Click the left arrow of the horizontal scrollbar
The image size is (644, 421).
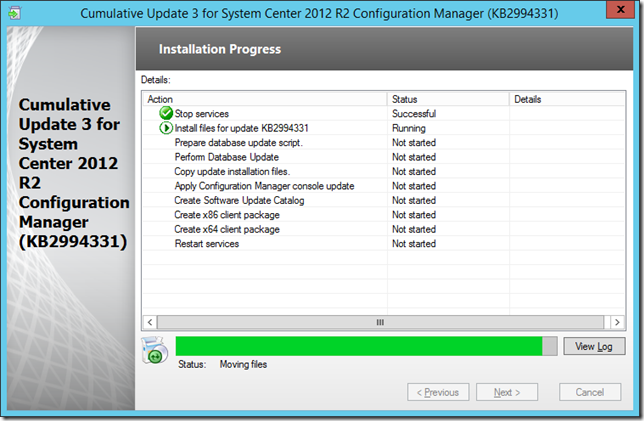(150, 322)
